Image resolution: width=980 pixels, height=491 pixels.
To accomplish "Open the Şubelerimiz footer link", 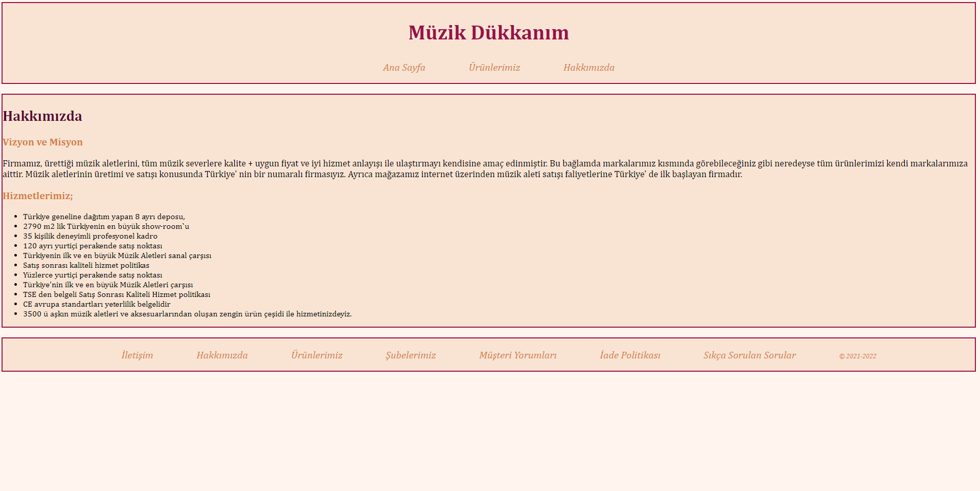I will coord(410,355).
